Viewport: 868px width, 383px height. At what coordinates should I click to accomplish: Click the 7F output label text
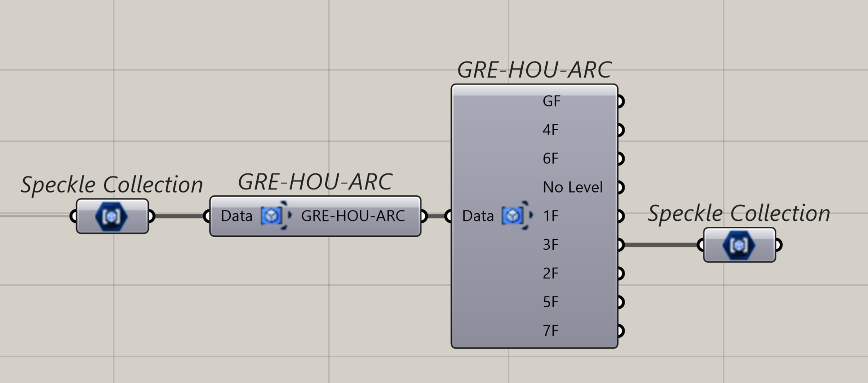(x=551, y=331)
